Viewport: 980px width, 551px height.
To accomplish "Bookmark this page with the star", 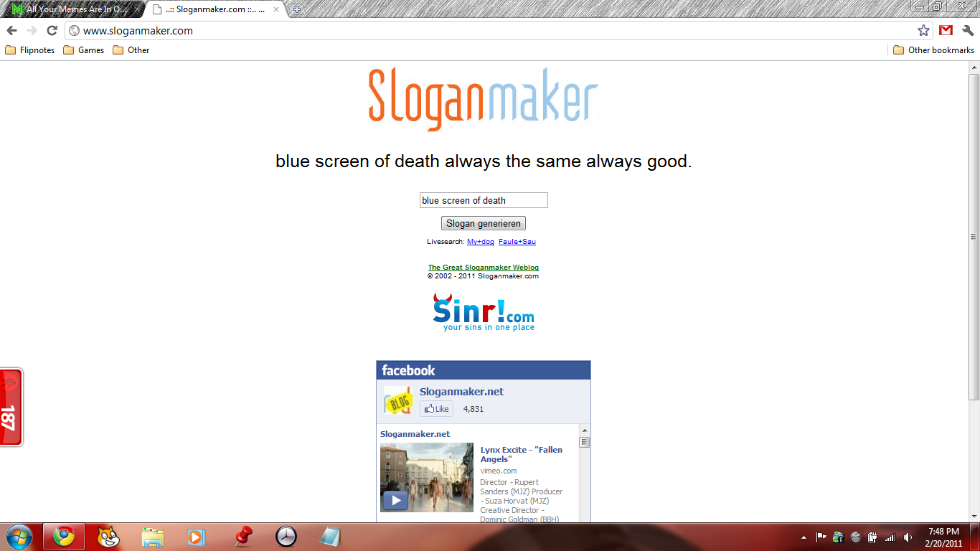I will (x=923, y=30).
